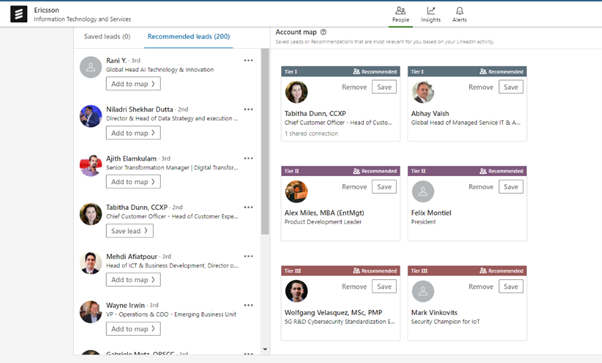Open more options for Wayne Irwin
Image resolution: width=602 pixels, height=363 pixels.
(248, 305)
